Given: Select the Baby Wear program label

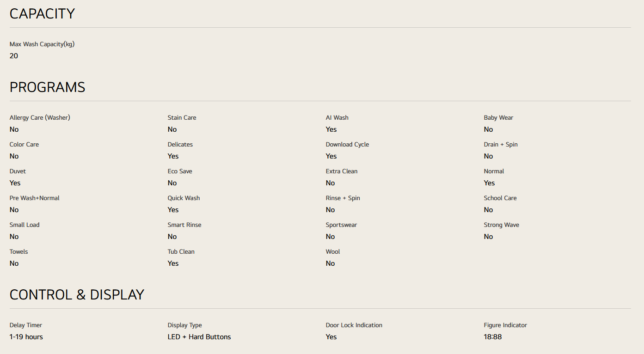Looking at the screenshot, I should point(498,118).
